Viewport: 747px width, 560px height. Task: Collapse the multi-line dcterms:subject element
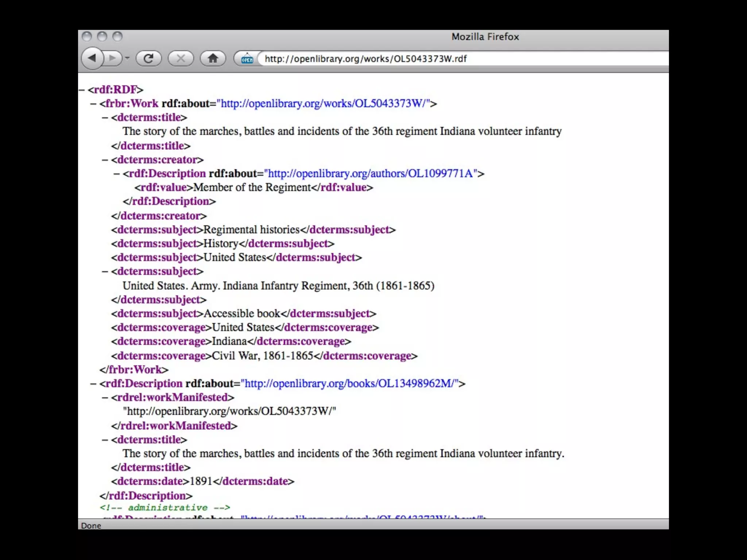click(x=105, y=272)
